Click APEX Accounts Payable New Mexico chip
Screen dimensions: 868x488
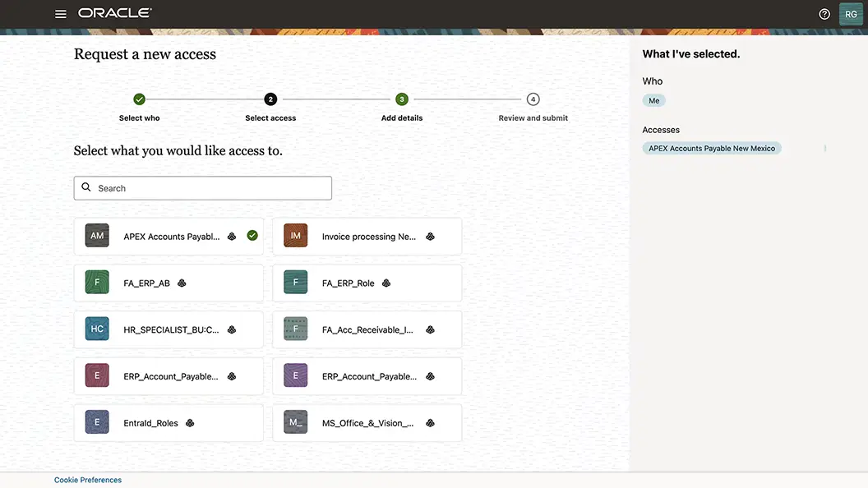click(712, 148)
